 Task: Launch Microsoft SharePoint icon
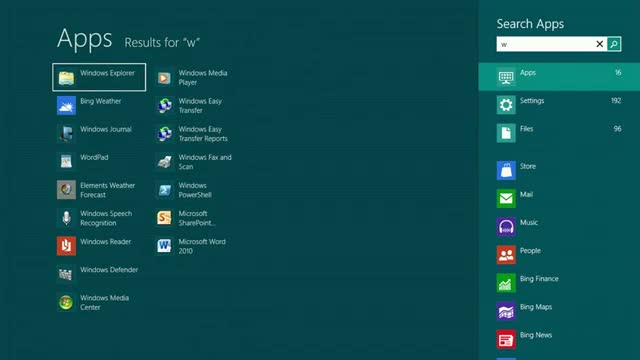(164, 218)
